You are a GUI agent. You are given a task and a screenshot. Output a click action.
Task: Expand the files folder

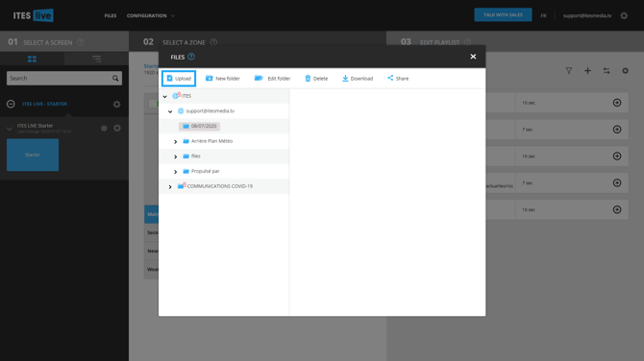(x=175, y=156)
